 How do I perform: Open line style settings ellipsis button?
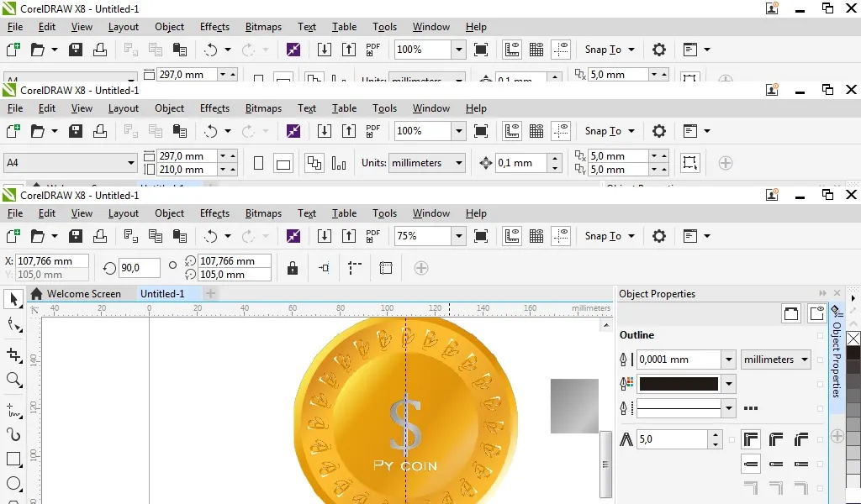coord(751,408)
